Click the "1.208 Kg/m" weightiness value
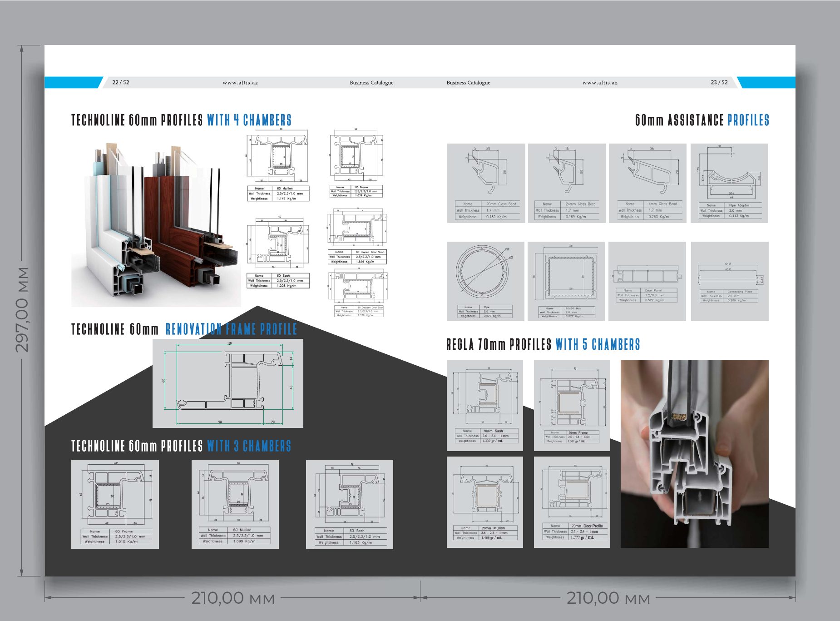The width and height of the screenshot is (840, 621). coord(287,286)
